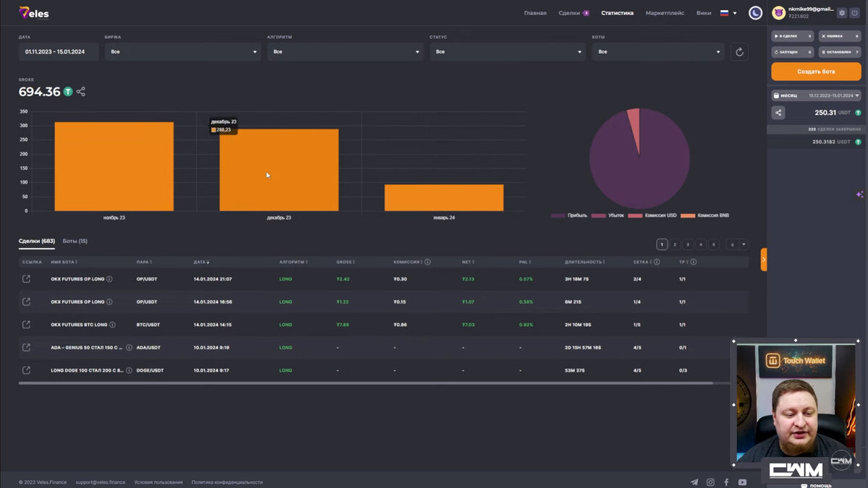Open trade link for 14.01.2024 16:56 row

coord(27,301)
